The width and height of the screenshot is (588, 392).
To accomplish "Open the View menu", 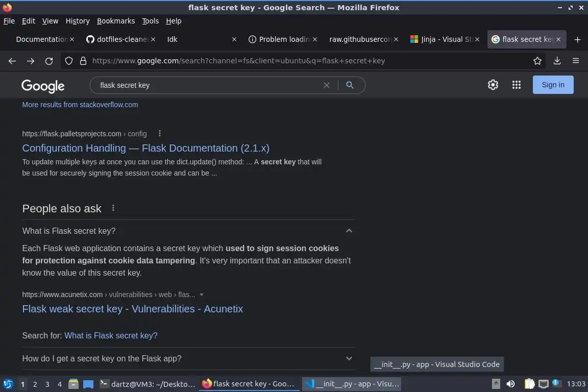I will click(x=50, y=21).
